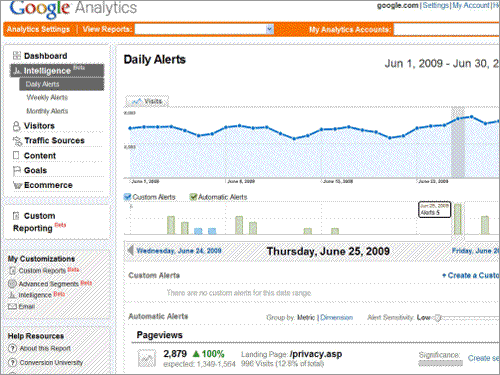Click the /privacy.asp landing page text

(316, 354)
